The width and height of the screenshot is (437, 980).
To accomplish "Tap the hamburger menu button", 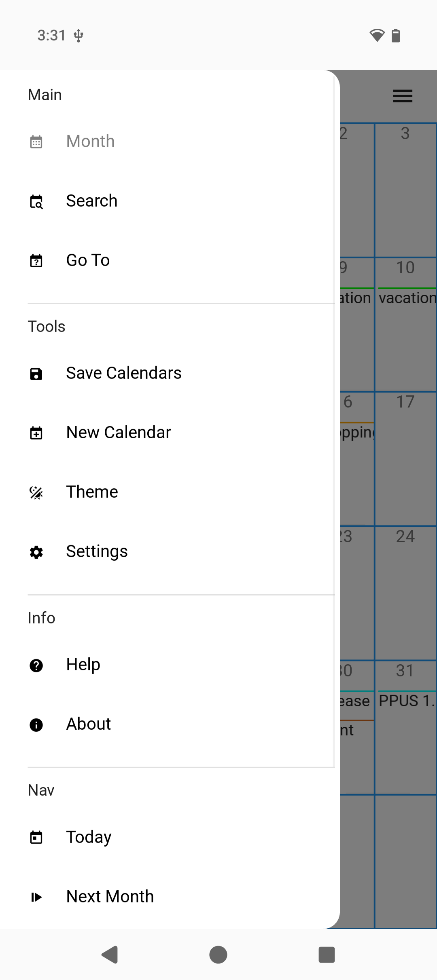I will coord(403,96).
